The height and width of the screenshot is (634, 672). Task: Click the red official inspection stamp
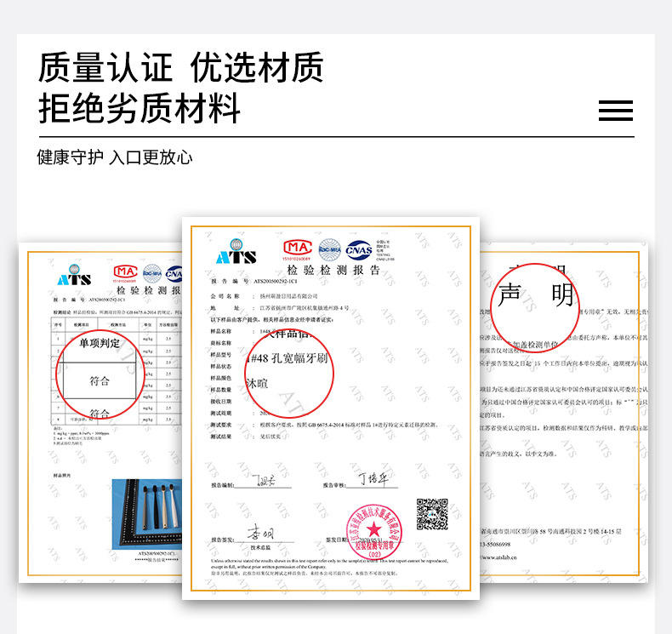coord(374,533)
